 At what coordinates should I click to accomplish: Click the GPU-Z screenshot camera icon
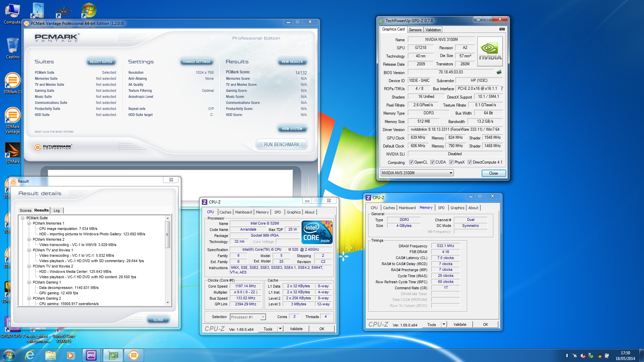click(502, 29)
